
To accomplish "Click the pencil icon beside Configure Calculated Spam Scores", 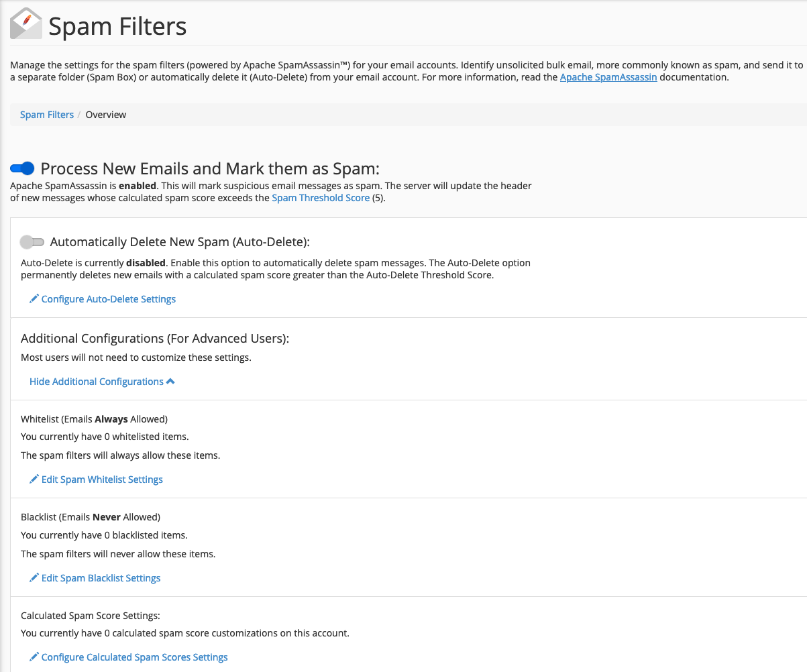I will click(x=34, y=657).
